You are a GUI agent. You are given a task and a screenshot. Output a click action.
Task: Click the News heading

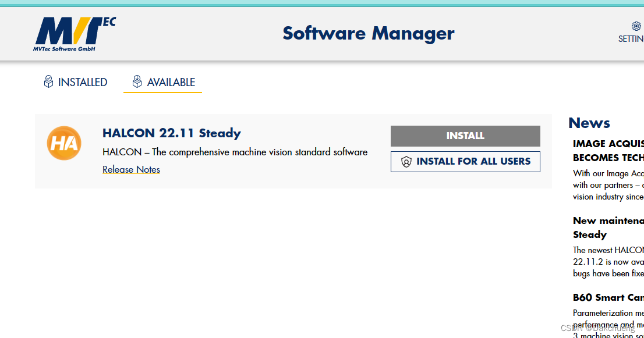click(x=589, y=123)
